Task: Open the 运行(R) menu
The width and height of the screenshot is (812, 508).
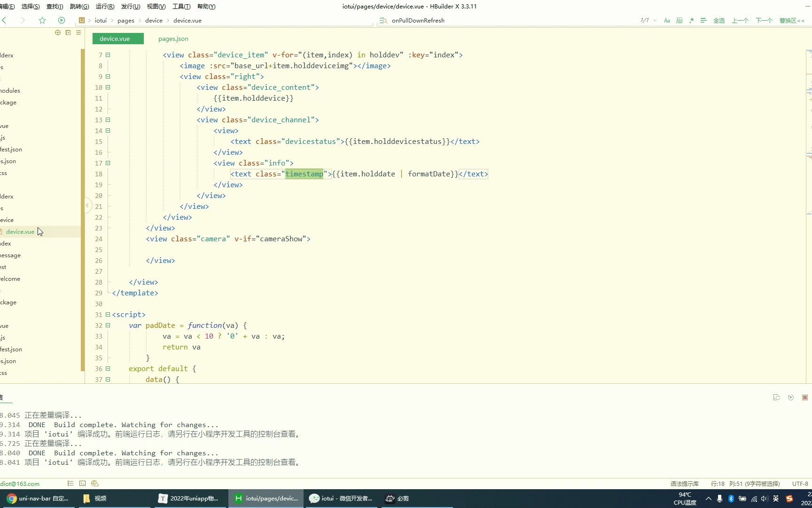Action: (x=105, y=6)
